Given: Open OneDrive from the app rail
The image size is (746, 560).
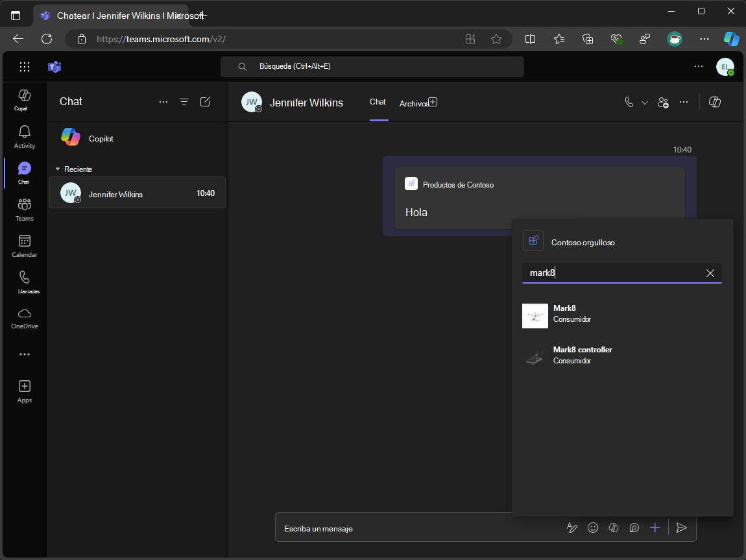Looking at the screenshot, I should (24, 318).
